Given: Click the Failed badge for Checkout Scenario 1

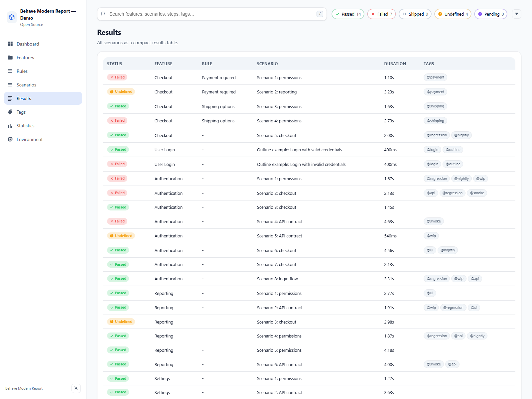Looking at the screenshot, I should [117, 77].
